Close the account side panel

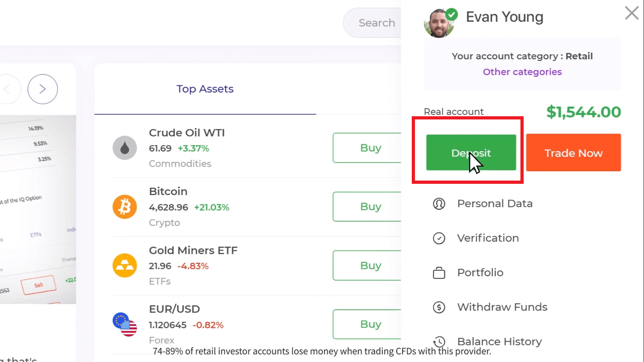(x=632, y=13)
